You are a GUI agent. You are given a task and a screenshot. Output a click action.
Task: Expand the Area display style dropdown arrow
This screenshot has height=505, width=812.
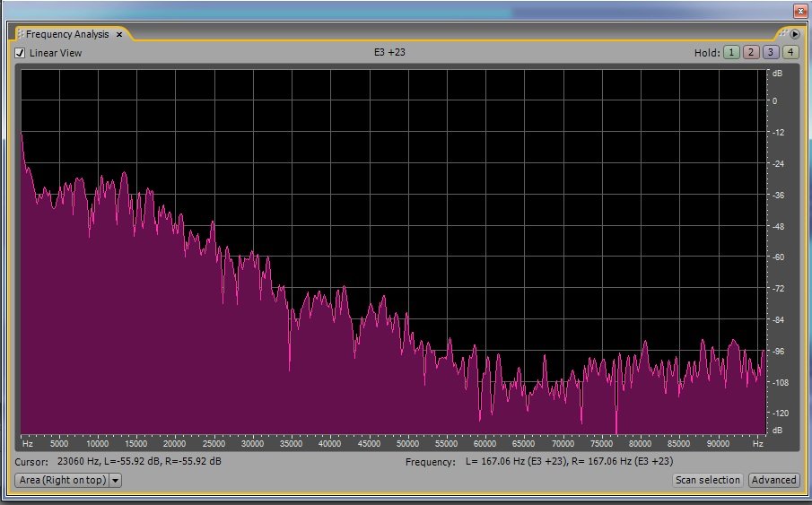116,480
